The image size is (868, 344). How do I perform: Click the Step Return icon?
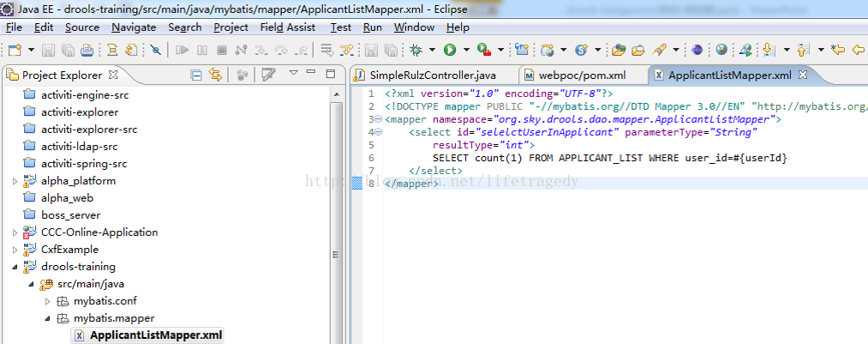coord(302,50)
